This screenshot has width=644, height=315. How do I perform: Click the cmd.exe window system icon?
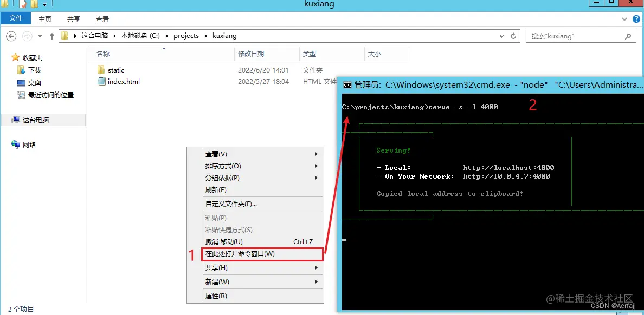pos(347,85)
